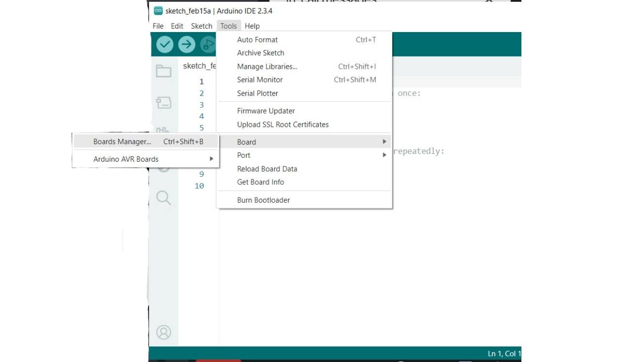Open the Boards Manager sidebar icon
The width and height of the screenshot is (644, 362).
point(164,102)
